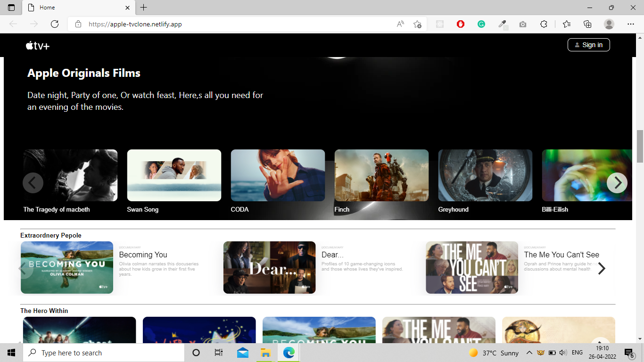Open the Swan Song movie thumbnail

pyautogui.click(x=174, y=175)
